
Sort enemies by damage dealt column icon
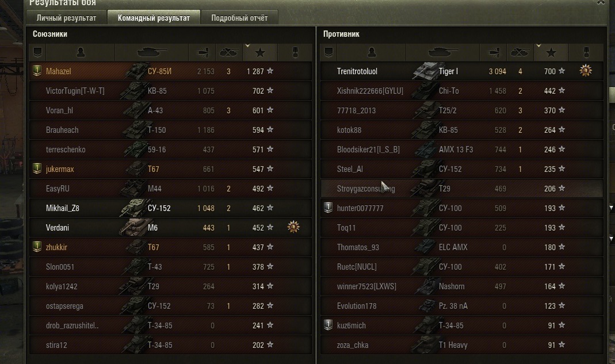click(494, 52)
